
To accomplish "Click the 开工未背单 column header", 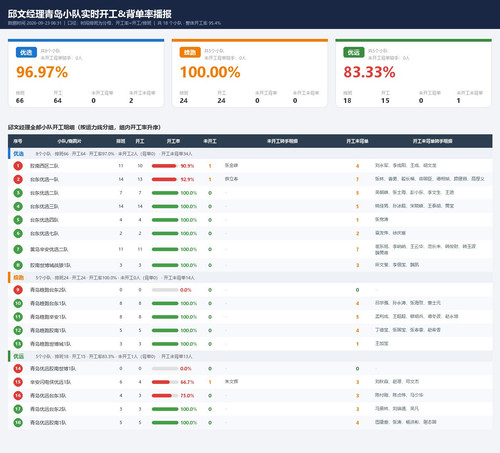I will coord(357,141).
